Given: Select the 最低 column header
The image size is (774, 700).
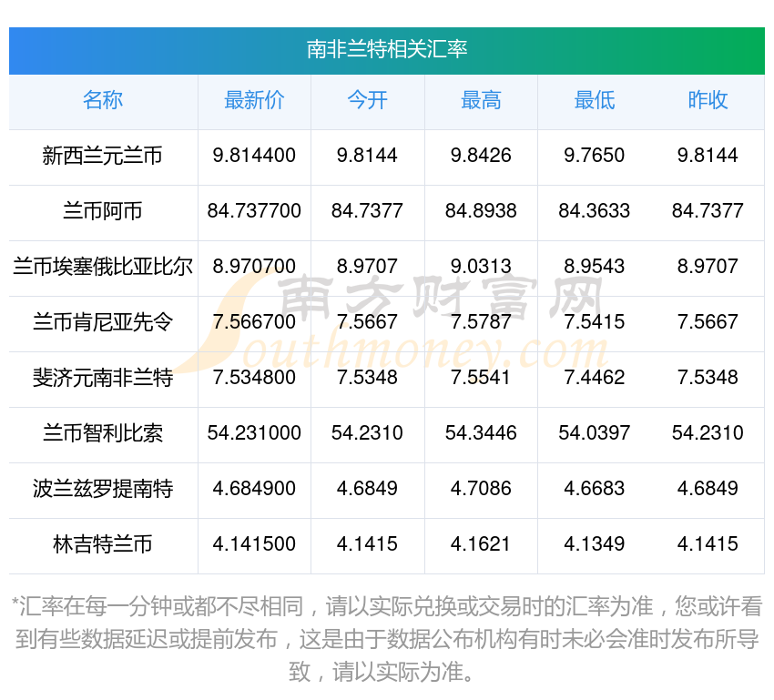Looking at the screenshot, I should (594, 100).
